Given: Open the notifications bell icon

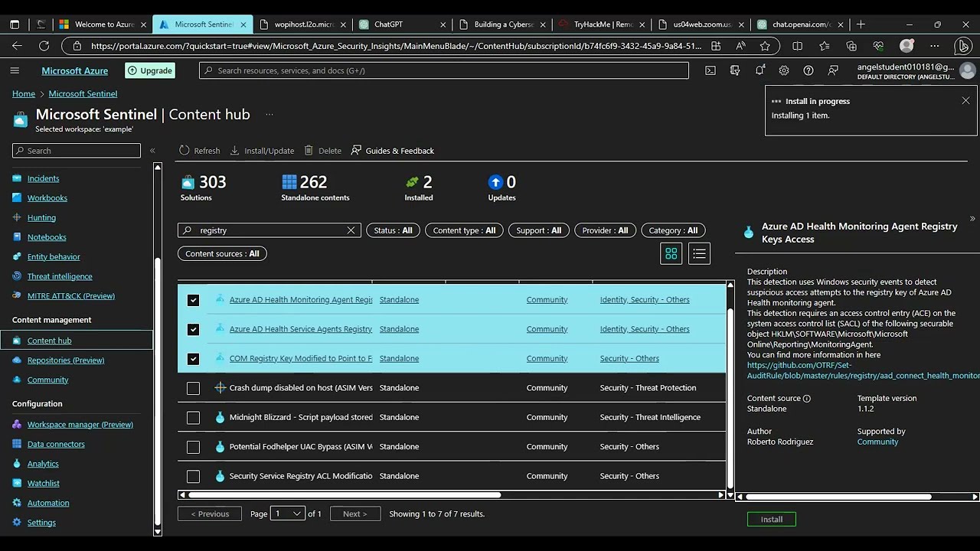Looking at the screenshot, I should (759, 70).
